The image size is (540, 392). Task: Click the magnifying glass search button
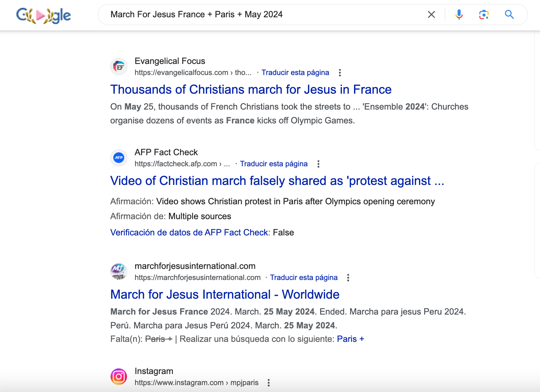click(x=509, y=15)
